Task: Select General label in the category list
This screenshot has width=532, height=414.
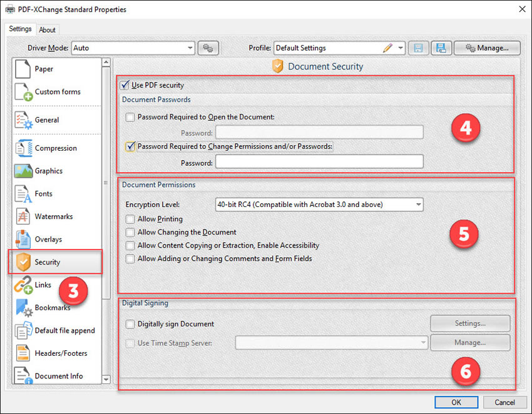Action: pyautogui.click(x=47, y=120)
